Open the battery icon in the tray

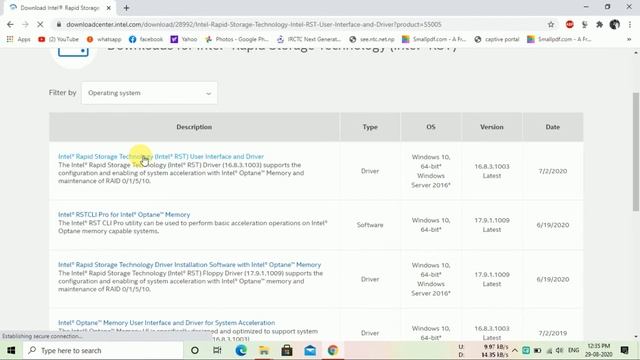point(538,351)
